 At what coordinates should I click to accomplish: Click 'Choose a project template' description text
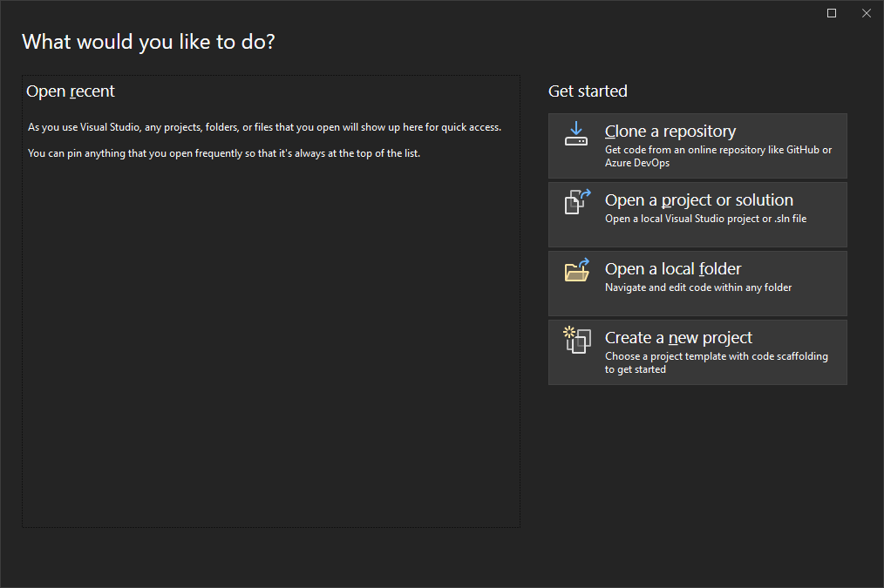717,362
